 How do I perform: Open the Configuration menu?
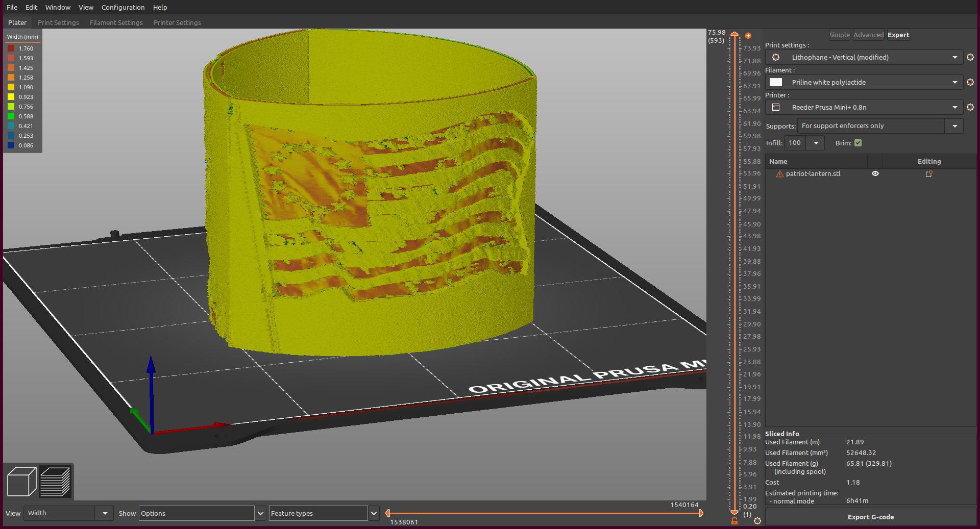[x=123, y=7]
